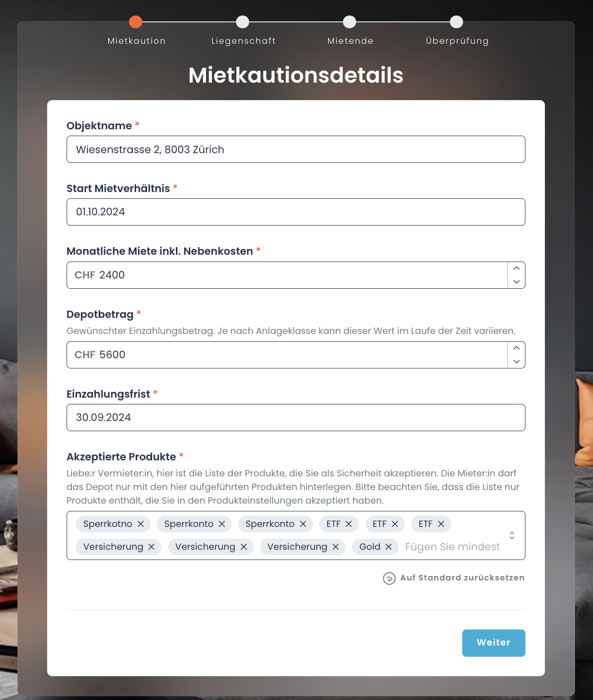
Task: Decrease the Depotbetrag amount
Action: [516, 362]
